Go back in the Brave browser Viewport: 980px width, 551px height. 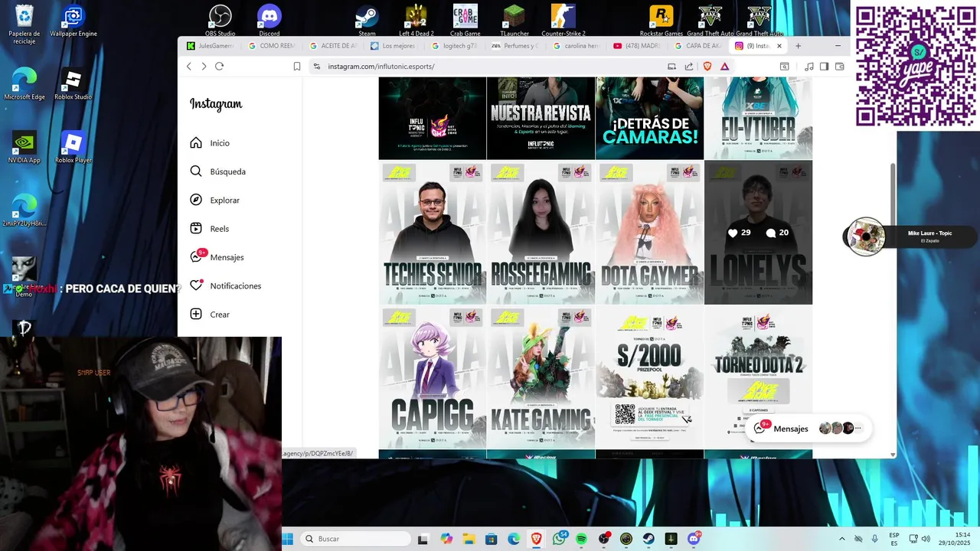pos(189,67)
